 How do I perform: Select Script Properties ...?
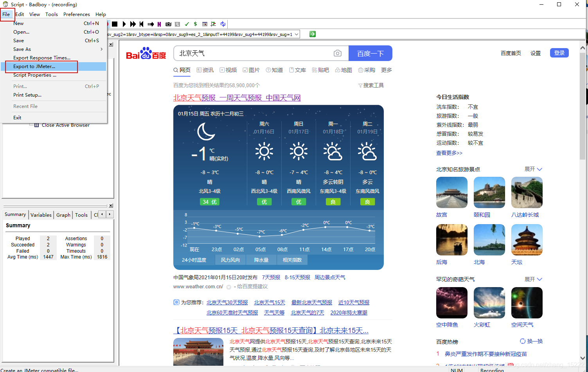54,75
